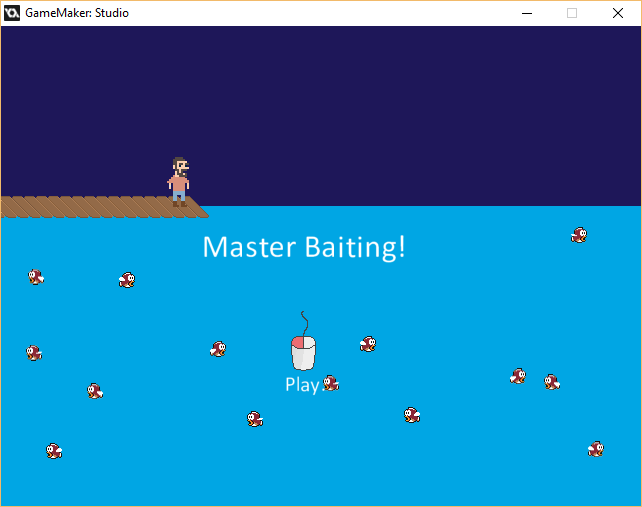Click the wooden dock platform
Image resolution: width=642 pixels, height=507 pixels.
tap(104, 207)
